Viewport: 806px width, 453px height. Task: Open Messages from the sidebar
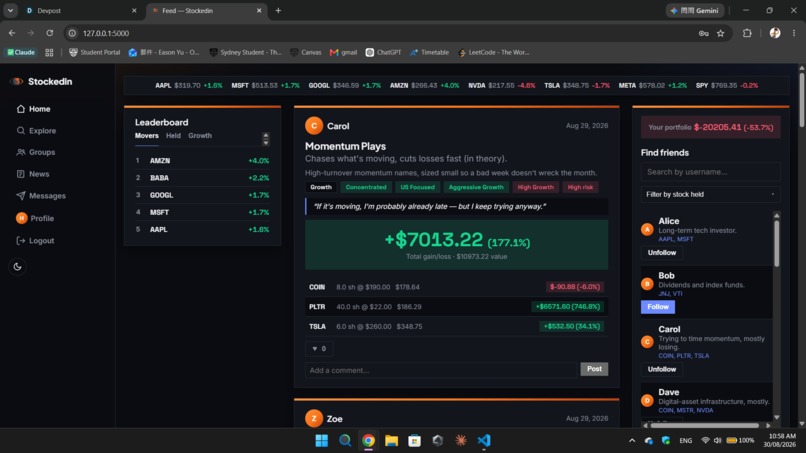coord(41,196)
